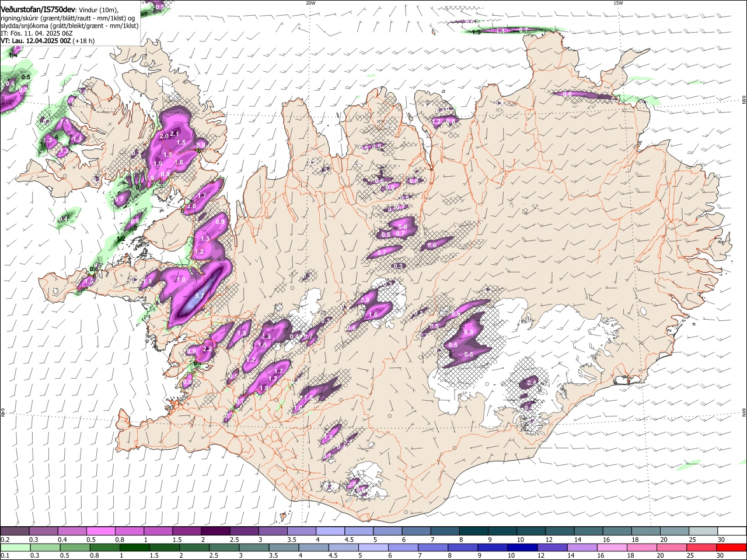This screenshot has width=747, height=560.
Task: Pick the lavender swatch labeled 14 in lower legend
Action: tap(582, 547)
